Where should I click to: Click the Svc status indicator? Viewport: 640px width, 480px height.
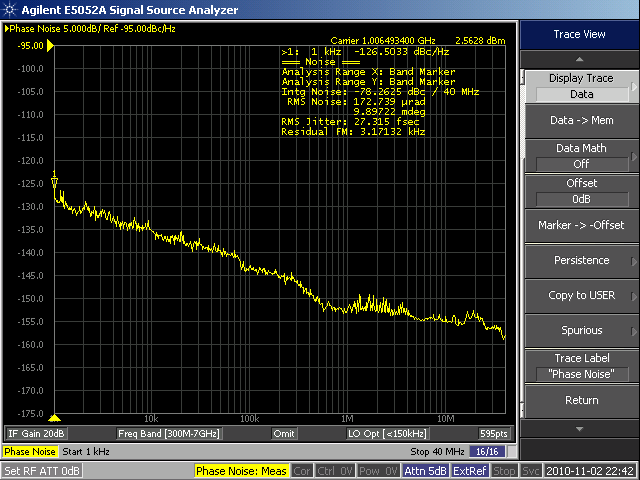(x=531, y=471)
